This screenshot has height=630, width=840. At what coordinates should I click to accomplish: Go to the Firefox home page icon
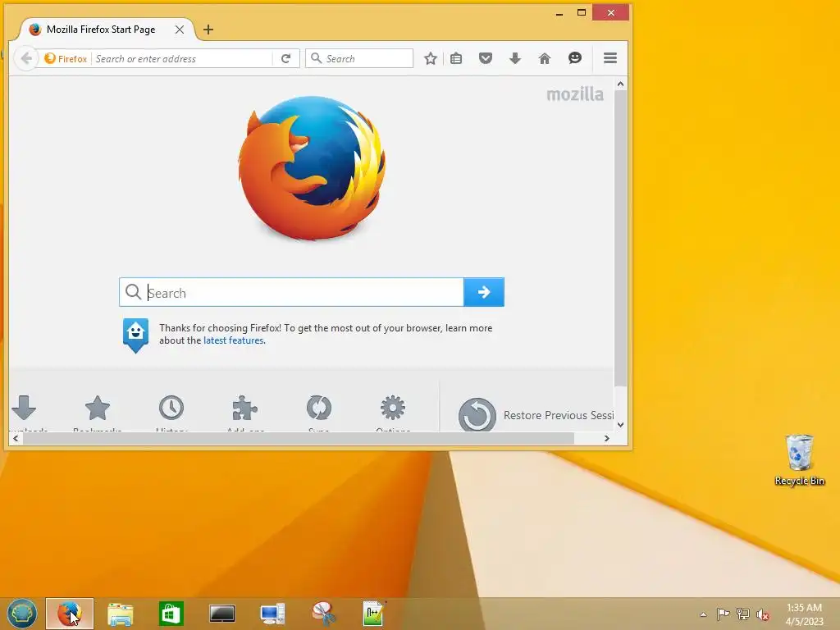coord(545,58)
